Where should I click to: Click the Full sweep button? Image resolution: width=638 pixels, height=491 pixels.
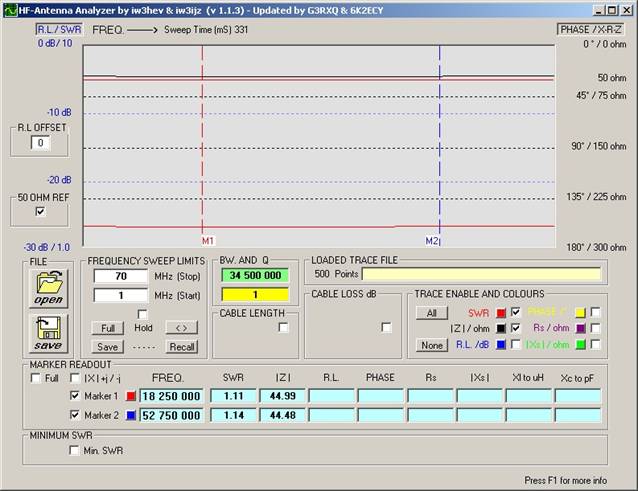[x=105, y=328]
